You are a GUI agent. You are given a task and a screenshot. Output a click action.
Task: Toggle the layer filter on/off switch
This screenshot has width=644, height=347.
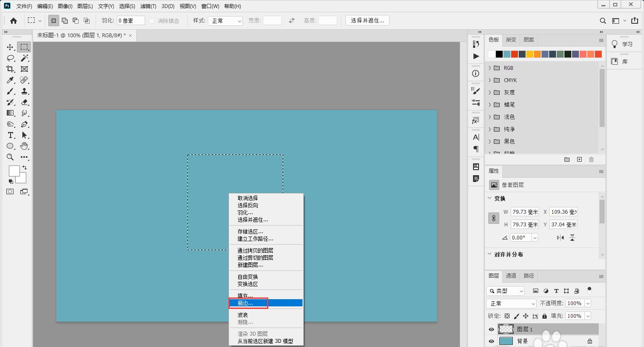(589, 290)
